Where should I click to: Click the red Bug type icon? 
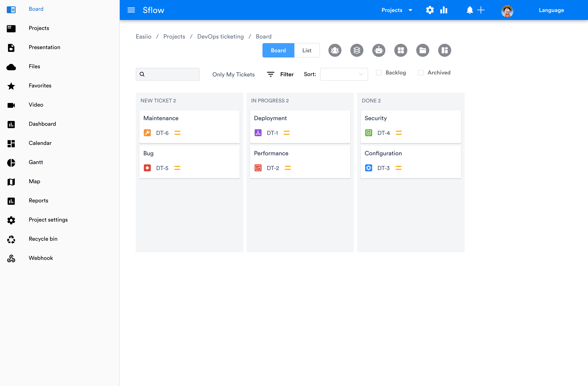pos(147,168)
